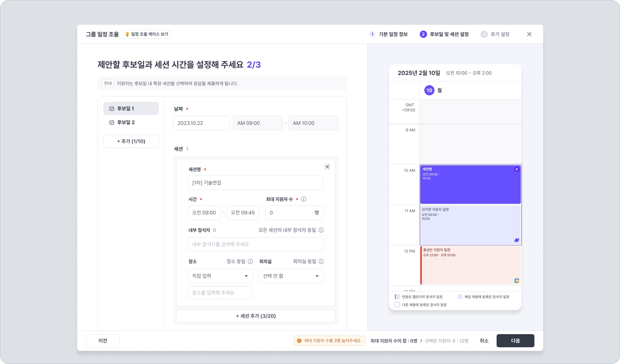Click the 취소 button

pos(484,341)
